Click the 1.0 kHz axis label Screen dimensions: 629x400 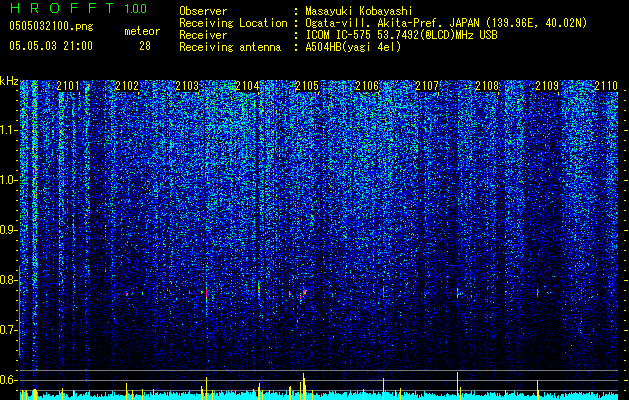pyautogui.click(x=9, y=180)
